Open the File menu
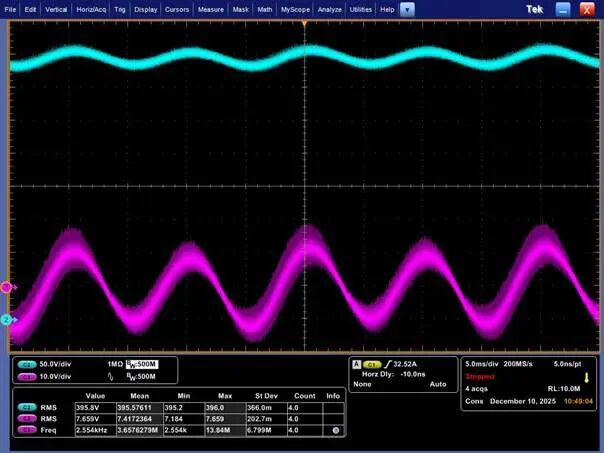Image resolution: width=604 pixels, height=453 pixels. click(11, 8)
